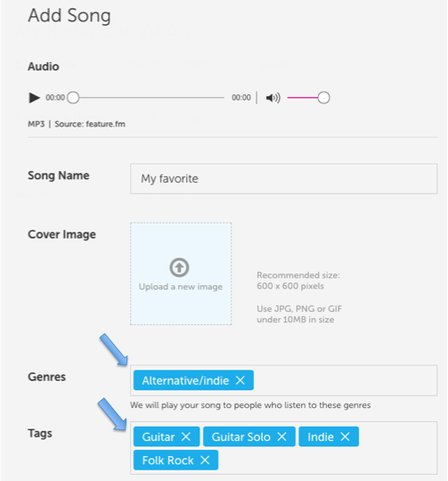Viewport: 448px width, 481px height.
Task: Remove the Alternative/indie genre
Action: tap(240, 380)
